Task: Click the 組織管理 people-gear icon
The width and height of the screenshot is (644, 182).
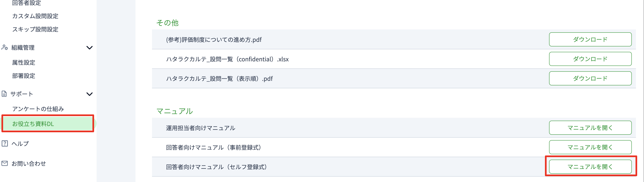Action: coord(5,47)
